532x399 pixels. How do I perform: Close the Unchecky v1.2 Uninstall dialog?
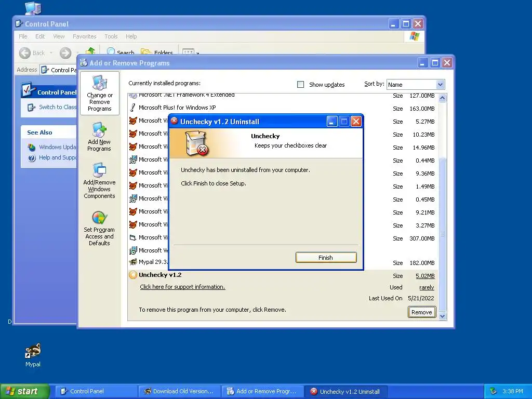click(x=356, y=122)
